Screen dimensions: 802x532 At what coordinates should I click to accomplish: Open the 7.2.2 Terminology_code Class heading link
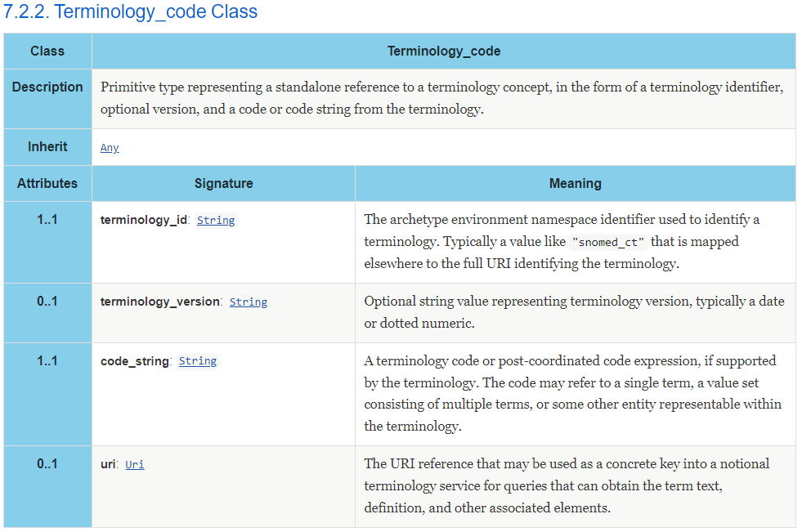click(131, 11)
